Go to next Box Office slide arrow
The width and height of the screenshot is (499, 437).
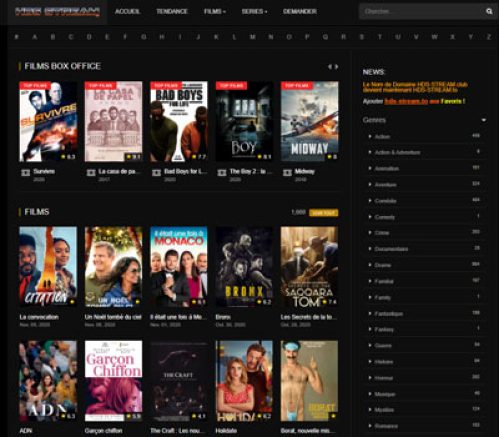(337, 67)
